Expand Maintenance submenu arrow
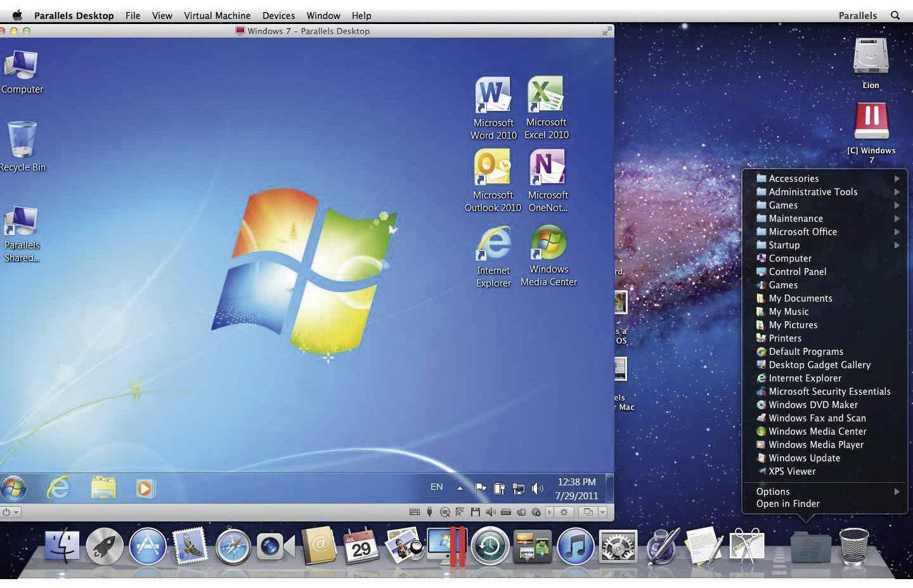Screen dimensions: 913x588 [x=897, y=219]
